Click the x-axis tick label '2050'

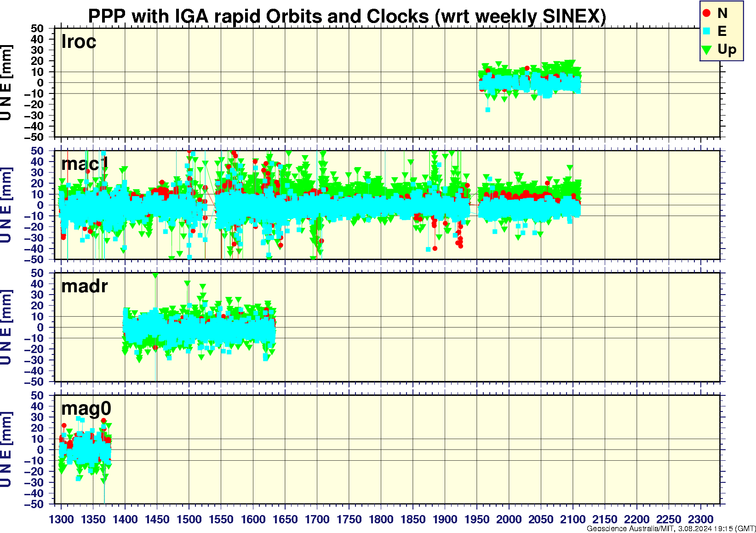pyautogui.click(x=541, y=519)
